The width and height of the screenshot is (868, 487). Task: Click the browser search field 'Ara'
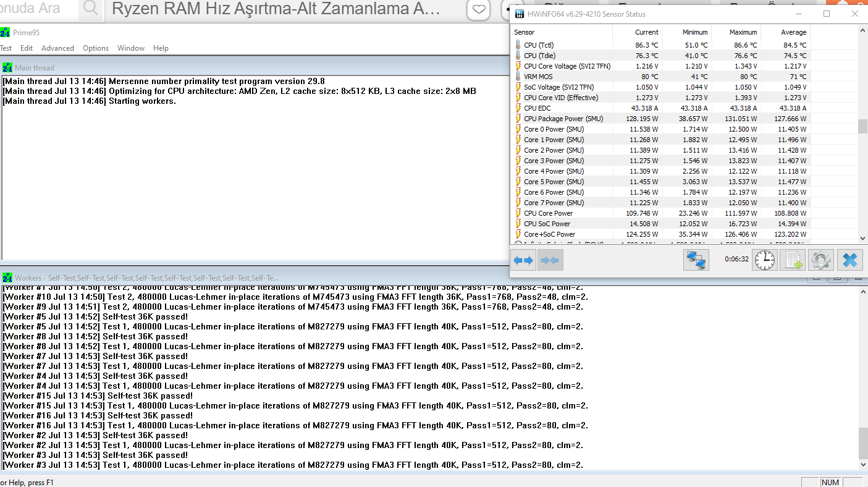[x=40, y=9]
